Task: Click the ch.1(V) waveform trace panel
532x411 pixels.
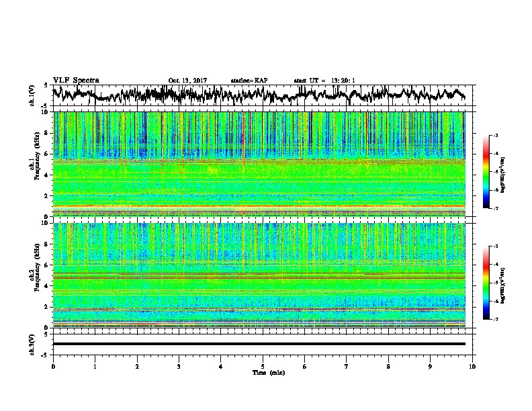Action: pyautogui.click(x=263, y=95)
